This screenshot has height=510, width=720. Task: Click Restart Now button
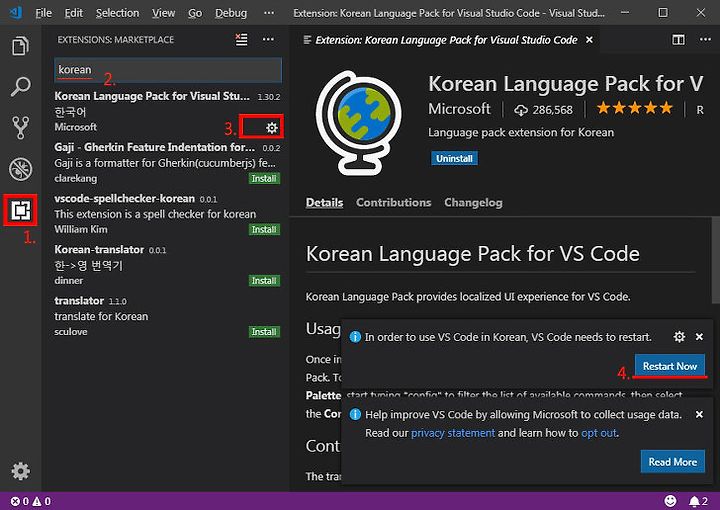click(x=669, y=366)
